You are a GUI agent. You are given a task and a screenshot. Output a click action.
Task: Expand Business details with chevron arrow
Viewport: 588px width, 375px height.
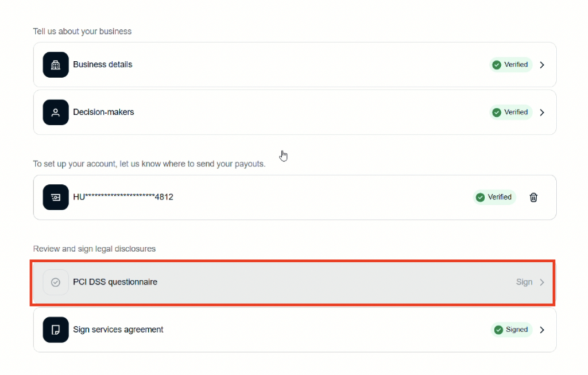[x=542, y=65]
